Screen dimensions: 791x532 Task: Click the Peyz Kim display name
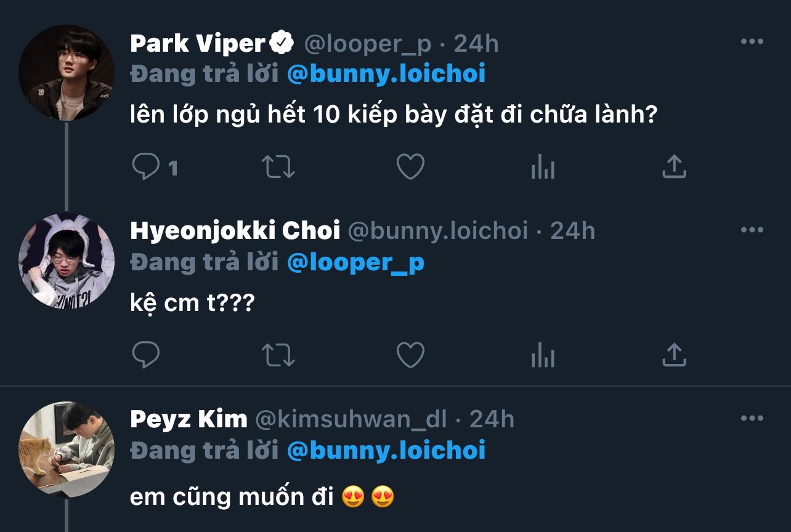point(189,419)
